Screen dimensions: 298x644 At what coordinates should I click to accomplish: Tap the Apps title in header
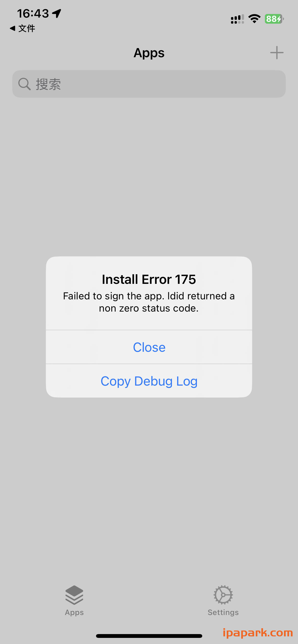149,53
